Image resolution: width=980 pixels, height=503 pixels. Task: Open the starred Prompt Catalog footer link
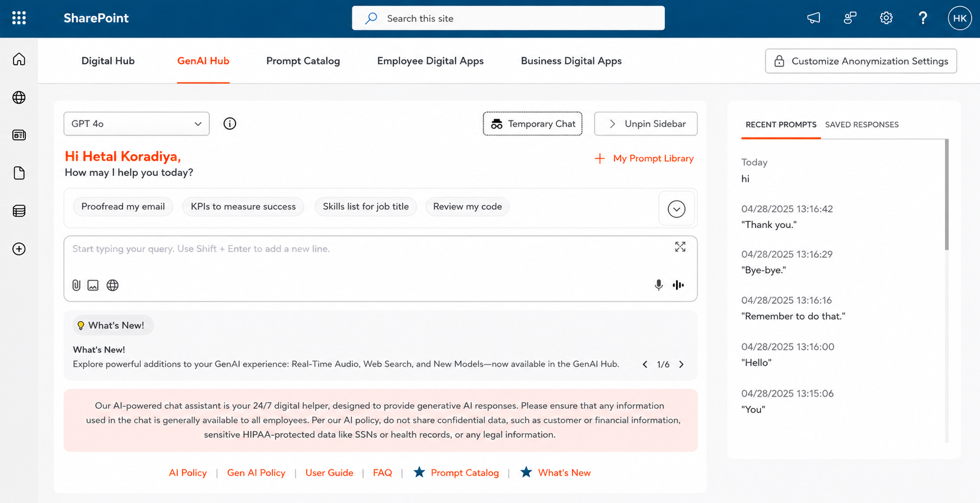[456, 473]
